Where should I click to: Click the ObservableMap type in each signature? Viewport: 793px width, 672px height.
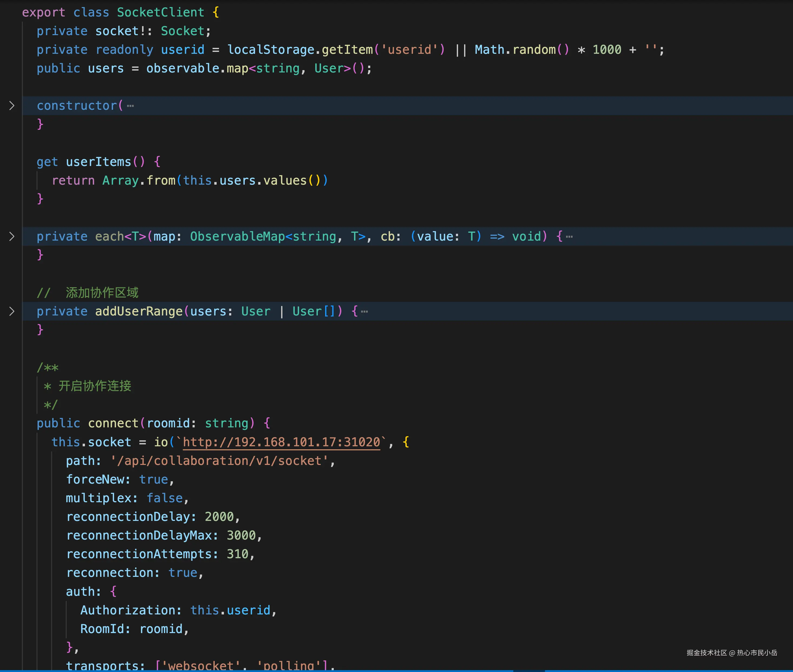pos(237,237)
